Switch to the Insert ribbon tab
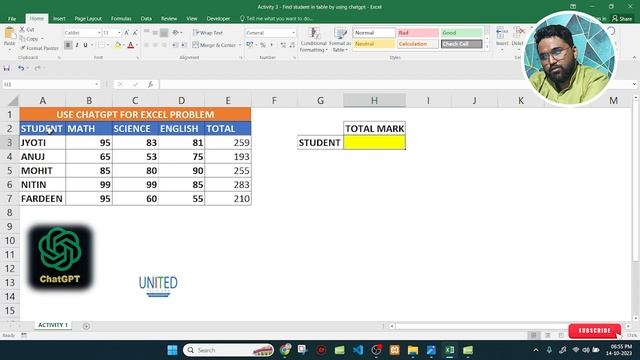 [x=59, y=19]
